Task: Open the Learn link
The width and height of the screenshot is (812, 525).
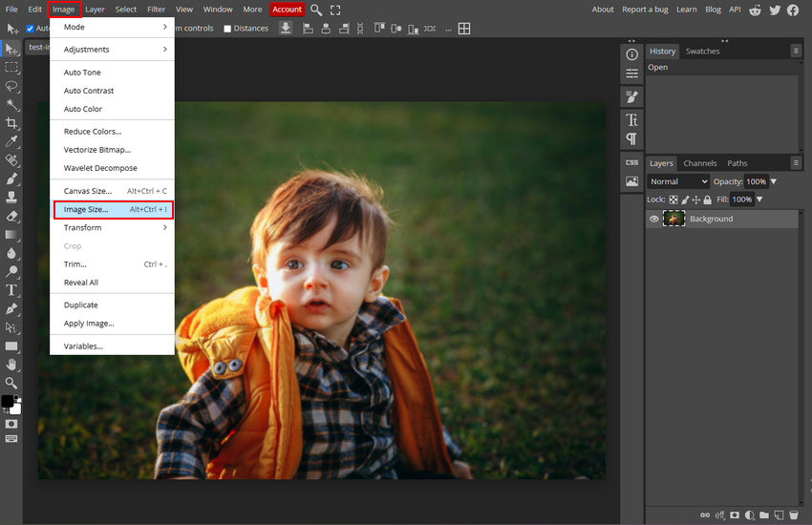Action: point(686,10)
